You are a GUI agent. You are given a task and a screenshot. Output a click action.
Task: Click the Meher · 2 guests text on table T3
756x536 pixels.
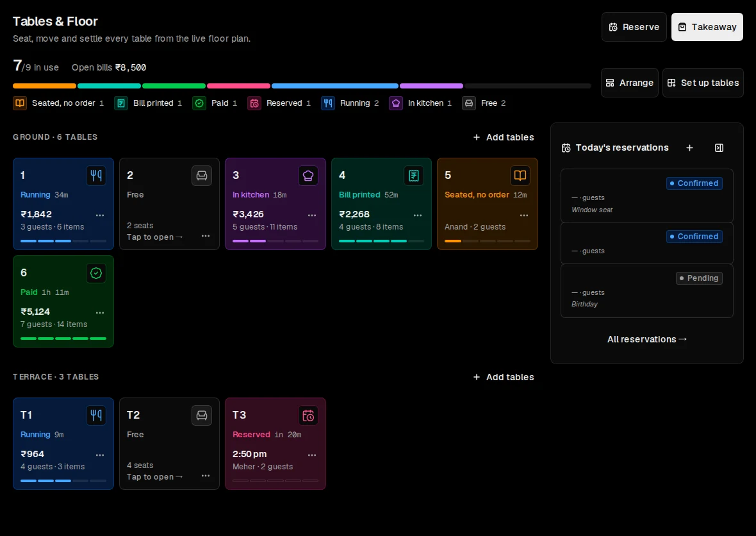pyautogui.click(x=263, y=467)
